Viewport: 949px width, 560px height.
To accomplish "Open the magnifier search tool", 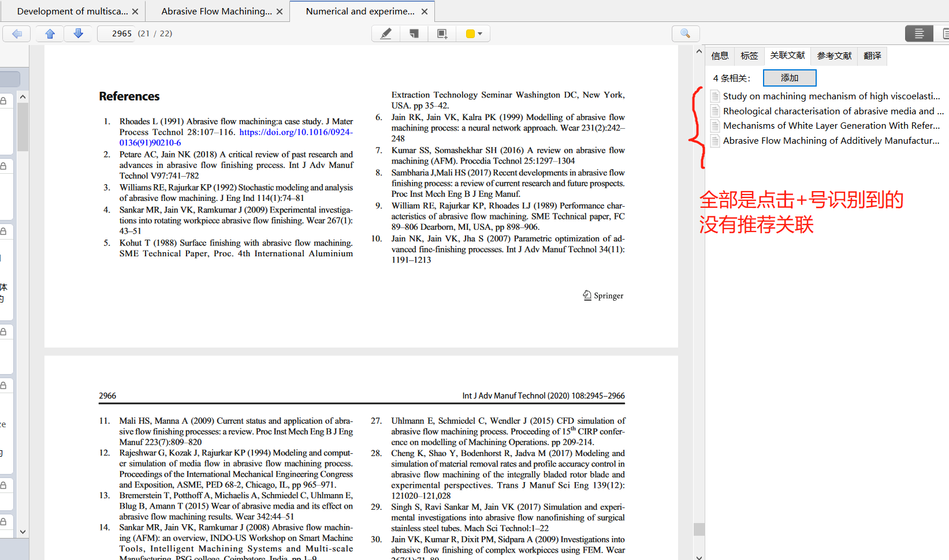I will point(686,33).
